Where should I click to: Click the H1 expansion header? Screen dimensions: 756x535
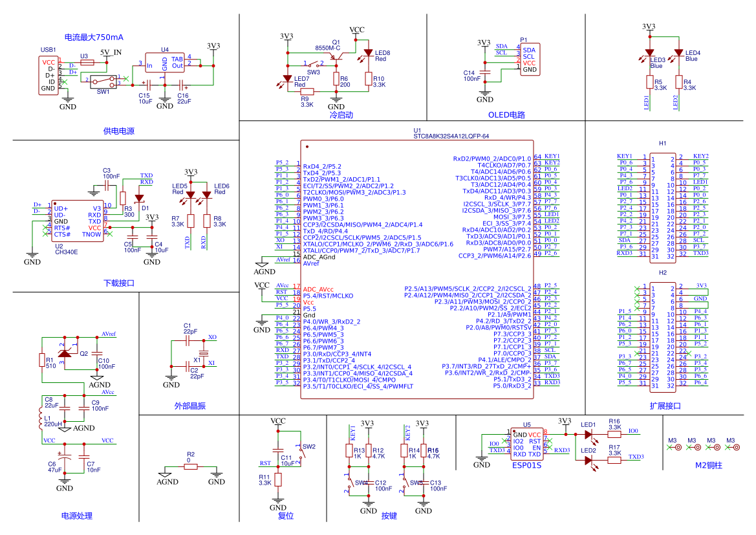click(x=662, y=207)
